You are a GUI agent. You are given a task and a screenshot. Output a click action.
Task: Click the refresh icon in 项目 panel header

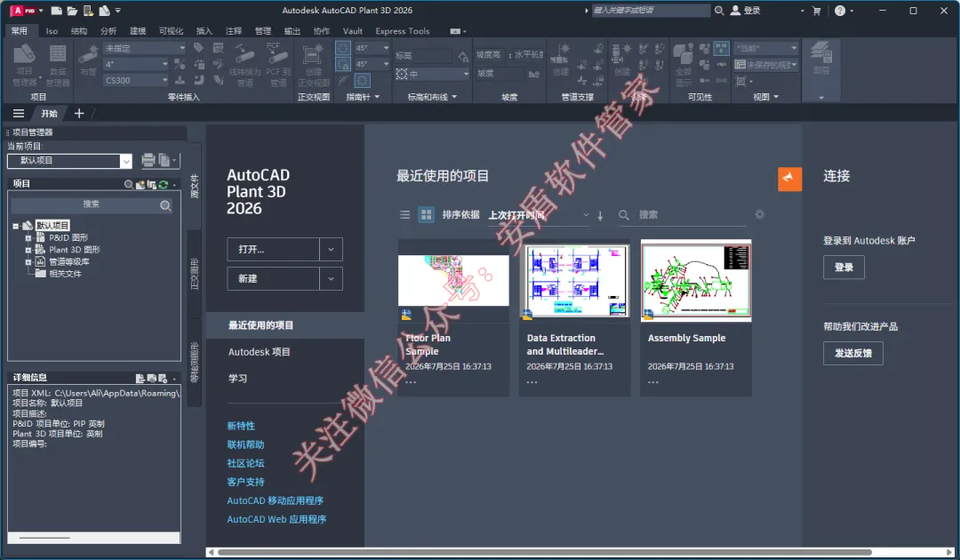tap(164, 184)
